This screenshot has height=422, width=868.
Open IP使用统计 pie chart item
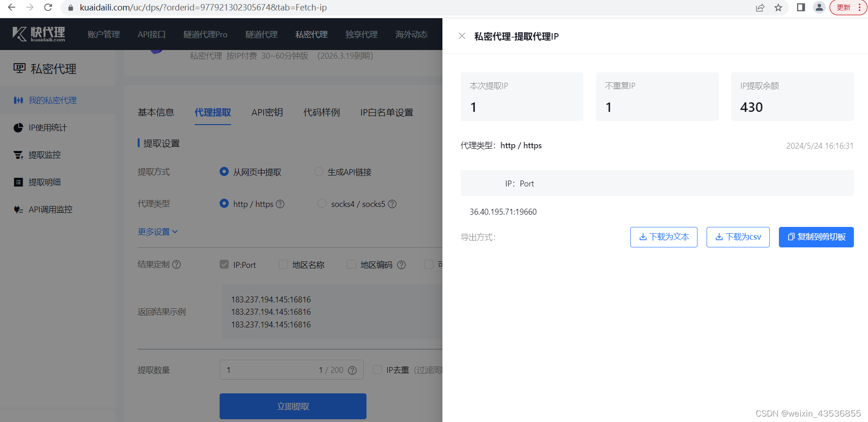pyautogui.click(x=58, y=127)
